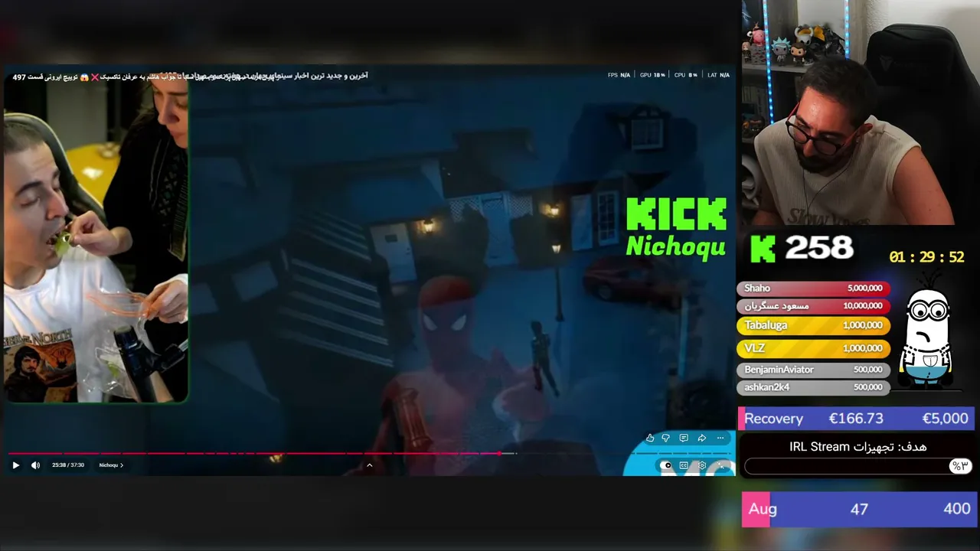Click the red playhead on the progress bar
980x551 pixels.
click(499, 454)
